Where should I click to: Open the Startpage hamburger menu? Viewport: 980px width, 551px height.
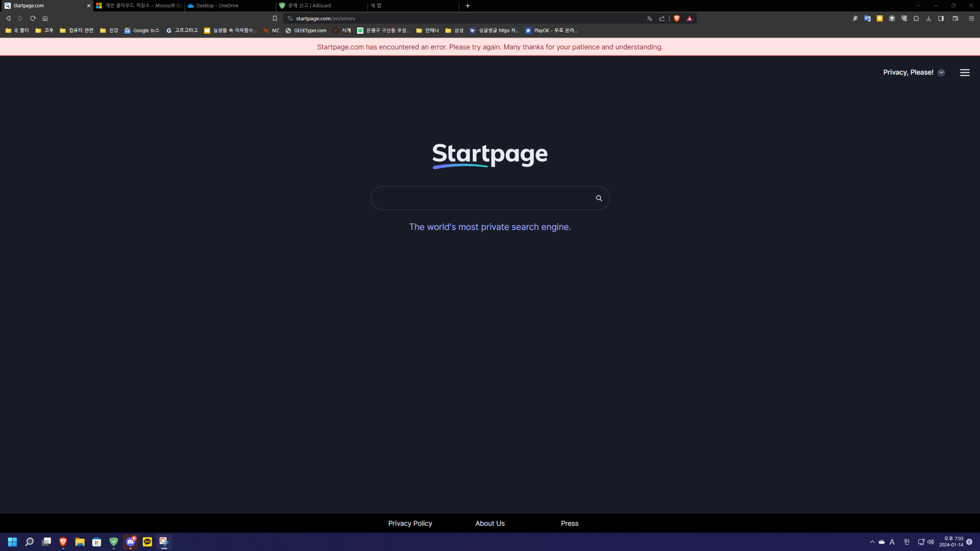click(964, 72)
